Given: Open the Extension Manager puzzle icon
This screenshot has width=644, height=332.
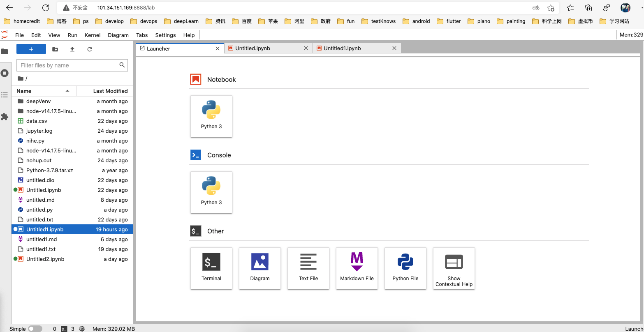Looking at the screenshot, I should pyautogui.click(x=5, y=117).
